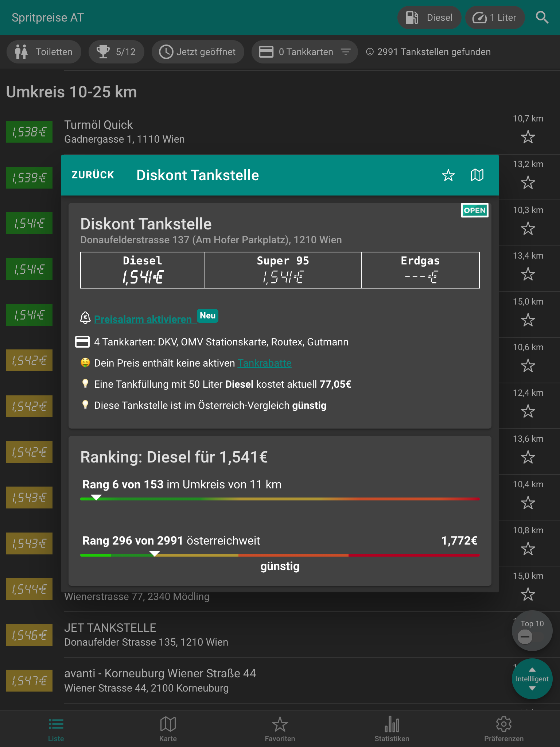Open the 0 Tankkarten filter dropdown
560x747 pixels.
point(304,52)
